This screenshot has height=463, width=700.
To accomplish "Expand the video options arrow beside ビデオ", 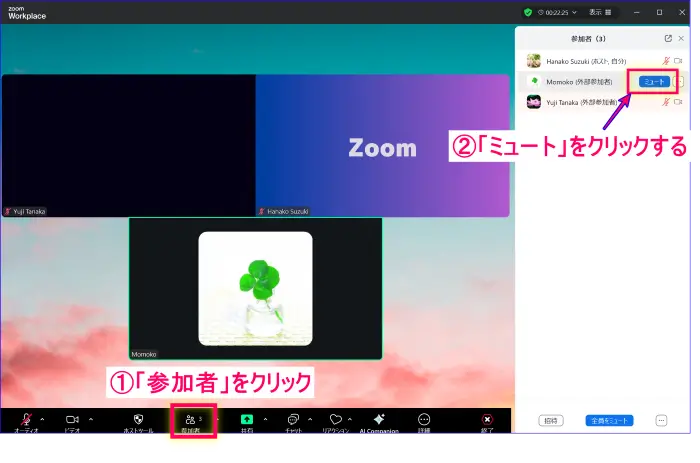I will point(91,419).
